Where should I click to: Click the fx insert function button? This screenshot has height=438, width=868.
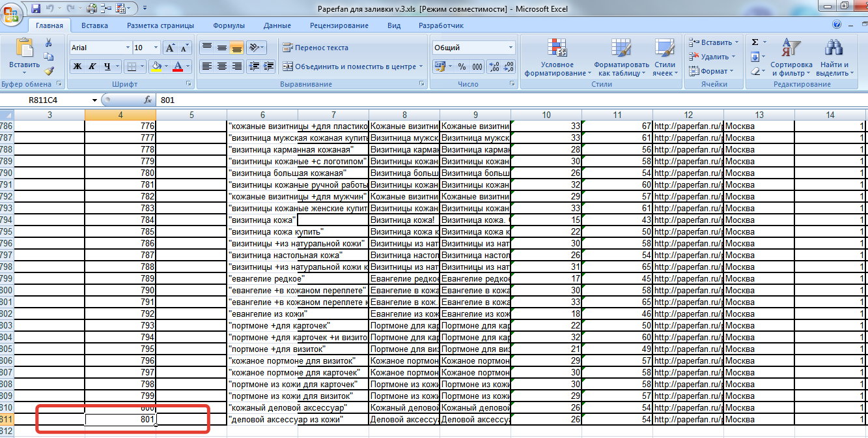click(148, 100)
